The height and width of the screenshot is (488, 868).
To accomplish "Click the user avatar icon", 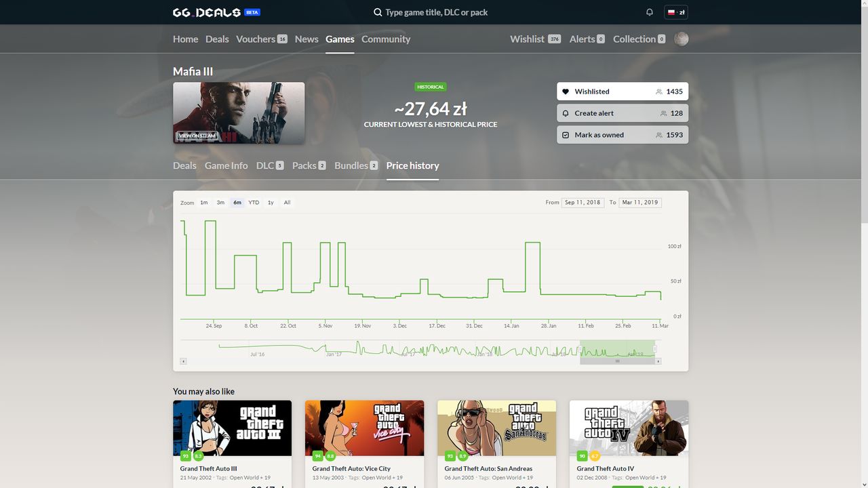I will [682, 39].
